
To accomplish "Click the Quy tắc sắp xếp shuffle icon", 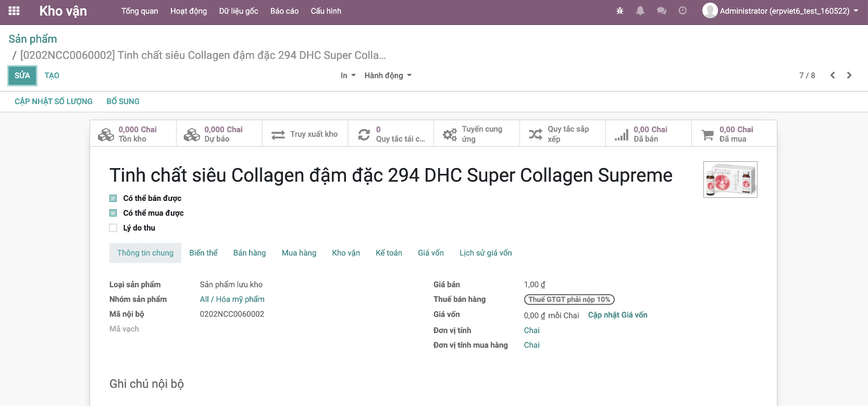I will point(536,134).
